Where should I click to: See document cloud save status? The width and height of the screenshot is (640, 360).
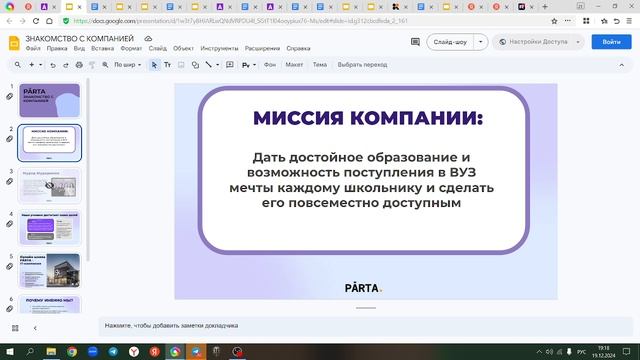click(148, 38)
